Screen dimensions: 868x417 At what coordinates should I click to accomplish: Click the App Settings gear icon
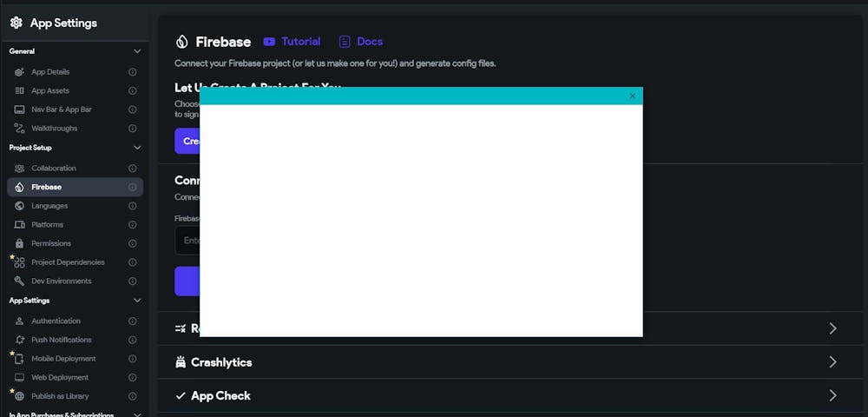click(16, 23)
